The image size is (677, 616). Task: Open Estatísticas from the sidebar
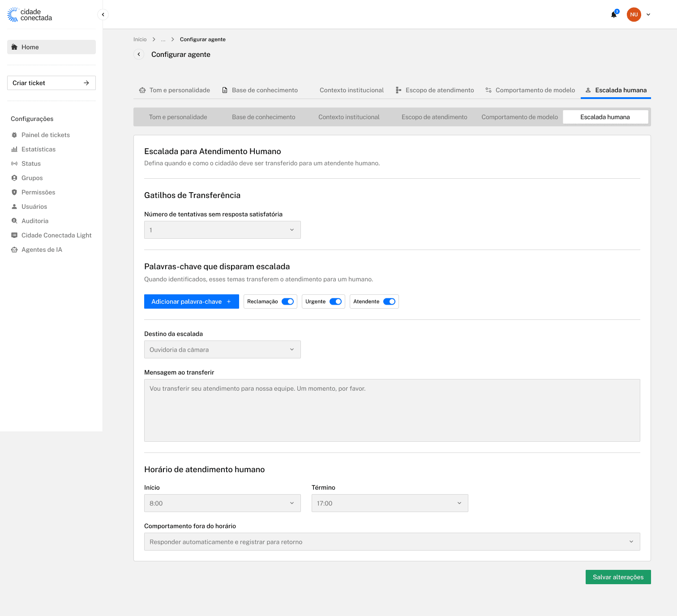39,149
